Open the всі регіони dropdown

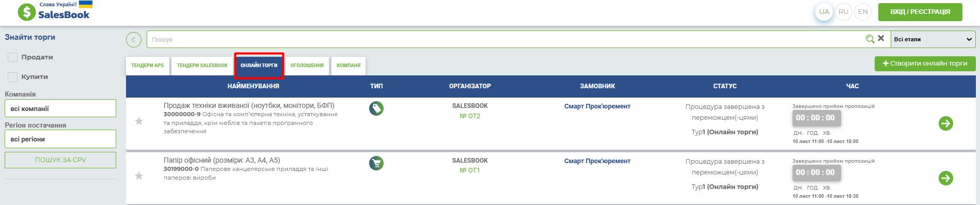tap(60, 139)
